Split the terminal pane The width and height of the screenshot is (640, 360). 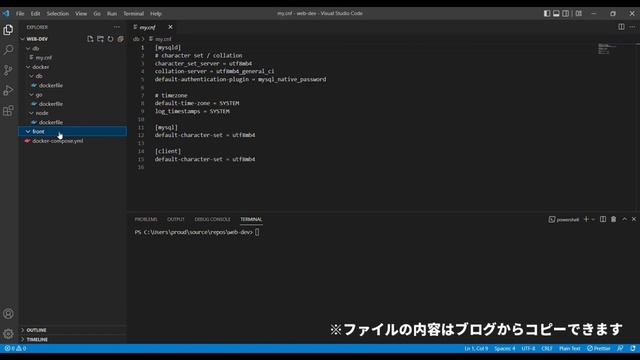pyautogui.click(x=603, y=219)
